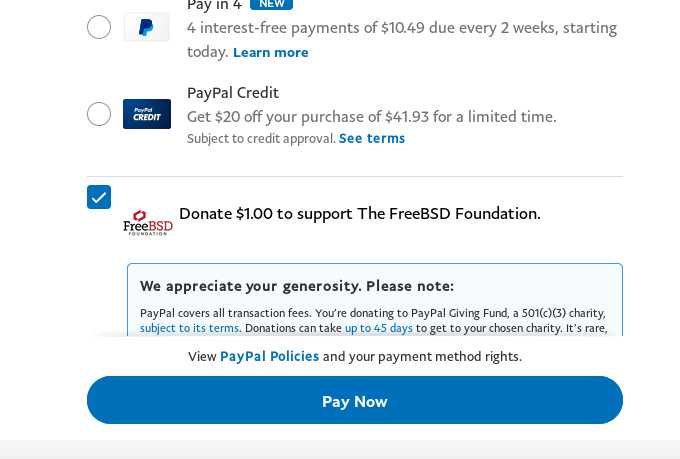Image resolution: width=680 pixels, height=459 pixels.
Task: Open the Learn more link for Pay in 4
Action: coord(270,52)
